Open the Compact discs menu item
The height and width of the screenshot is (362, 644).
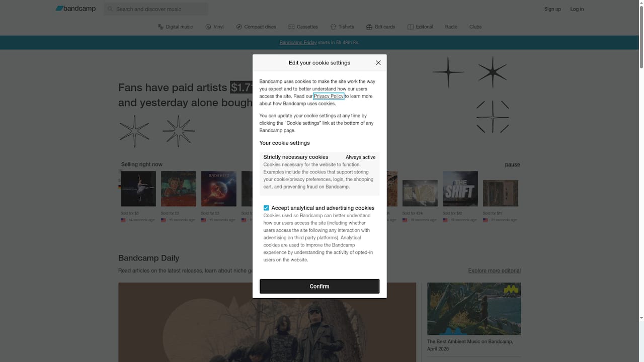(x=256, y=27)
